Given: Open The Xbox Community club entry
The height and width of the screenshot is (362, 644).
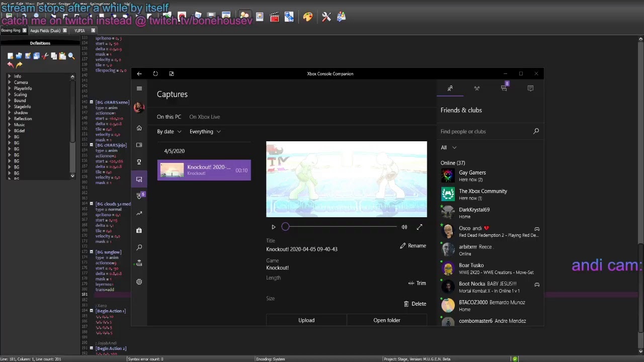Looking at the screenshot, I should point(490,195).
